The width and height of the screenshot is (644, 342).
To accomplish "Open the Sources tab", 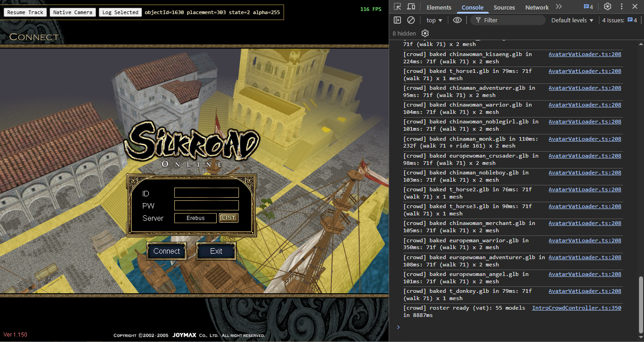I will 504,7.
